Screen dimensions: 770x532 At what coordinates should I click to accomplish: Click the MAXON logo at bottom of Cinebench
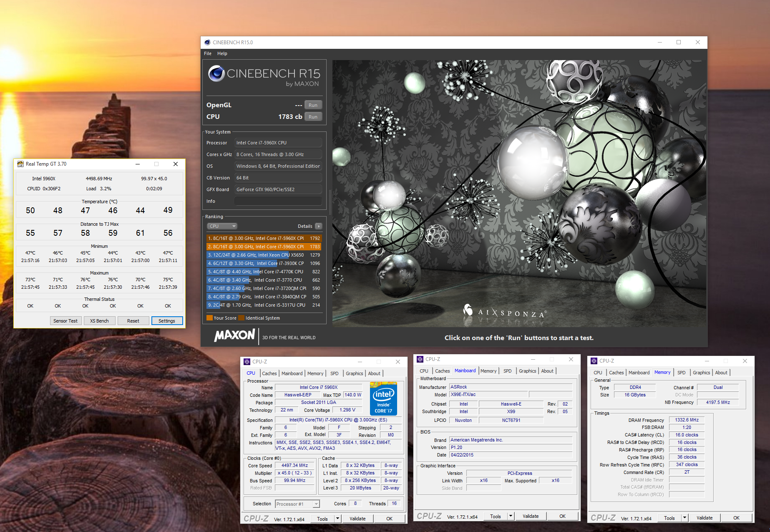coord(234,335)
